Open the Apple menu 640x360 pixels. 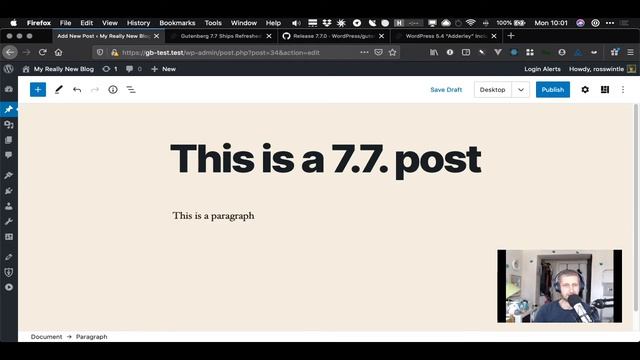pyautogui.click(x=13, y=23)
